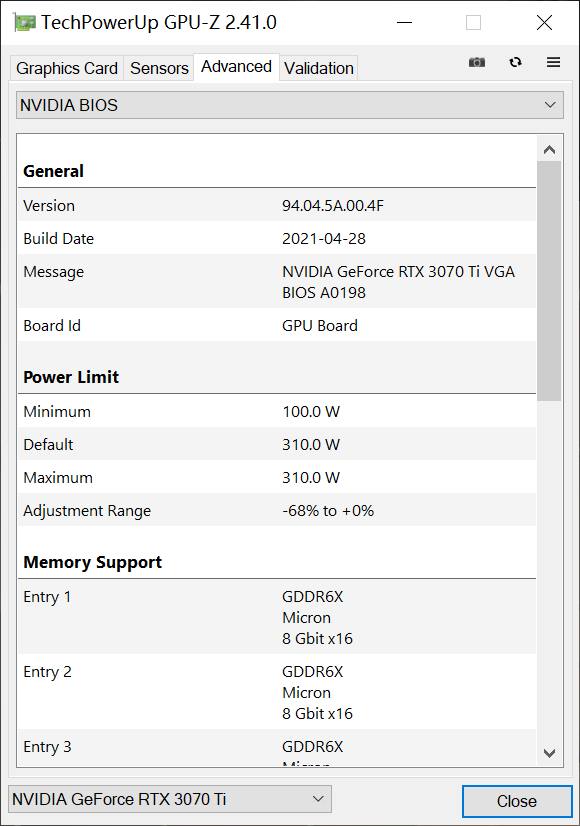Click the refresh icon to reload BIOS info
Screen dimensions: 580x826
coord(515,62)
